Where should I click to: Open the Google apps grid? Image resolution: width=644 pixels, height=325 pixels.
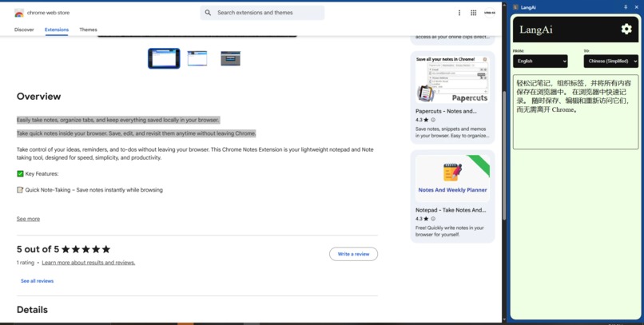click(x=473, y=13)
